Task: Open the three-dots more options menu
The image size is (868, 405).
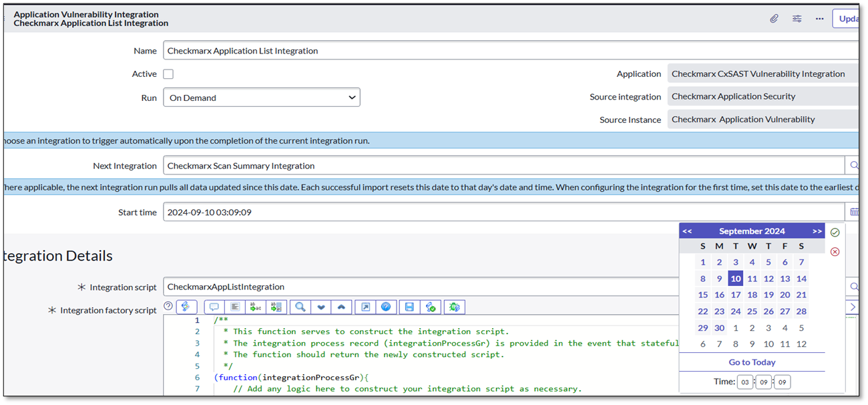Action: tap(819, 19)
